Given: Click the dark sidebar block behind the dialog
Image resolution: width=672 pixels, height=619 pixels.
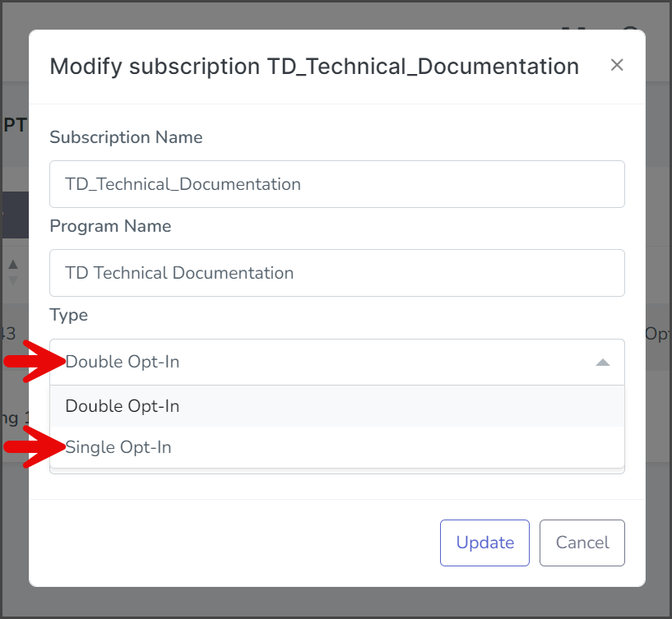Looking at the screenshot, I should [16, 215].
